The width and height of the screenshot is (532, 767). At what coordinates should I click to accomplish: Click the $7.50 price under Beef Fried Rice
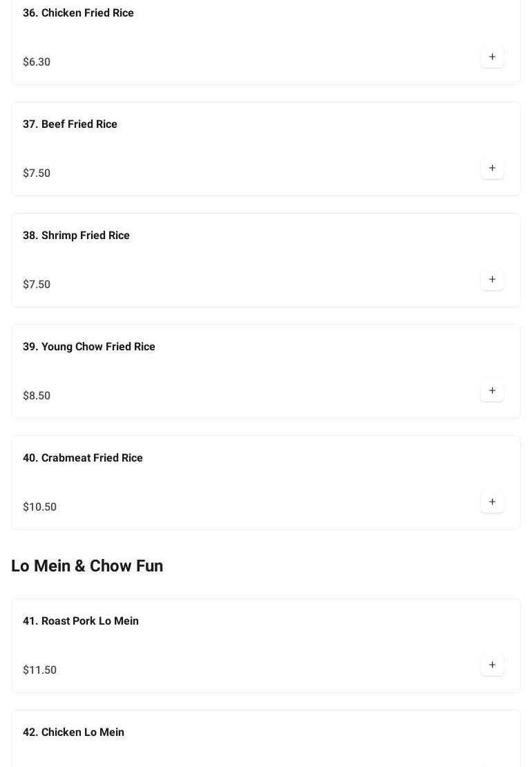[37, 173]
